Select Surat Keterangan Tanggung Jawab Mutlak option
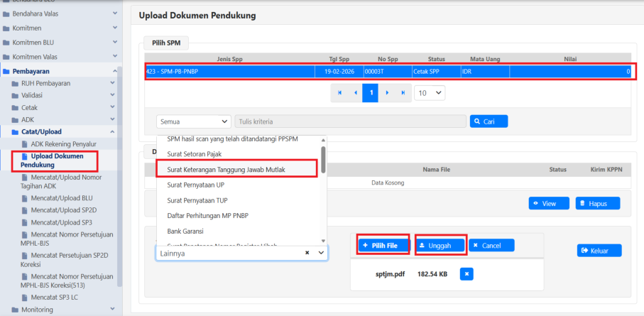This screenshot has width=644, height=316. click(234, 168)
